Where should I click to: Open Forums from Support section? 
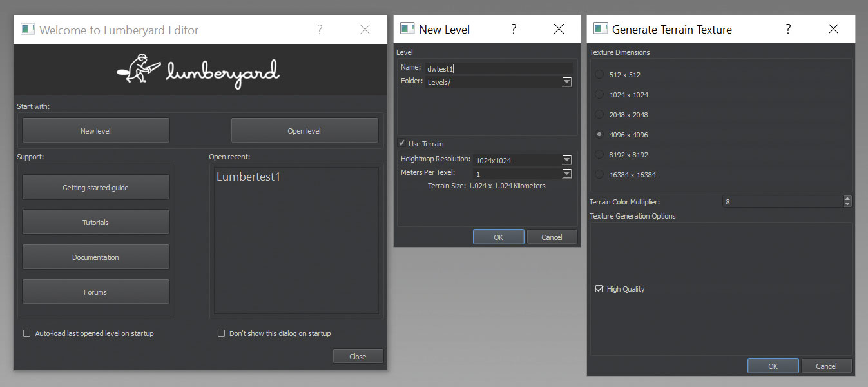click(96, 292)
